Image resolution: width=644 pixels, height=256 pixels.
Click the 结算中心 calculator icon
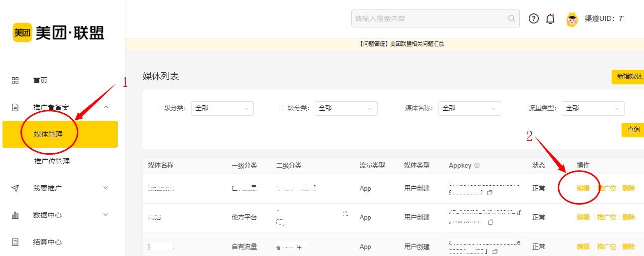[15, 242]
